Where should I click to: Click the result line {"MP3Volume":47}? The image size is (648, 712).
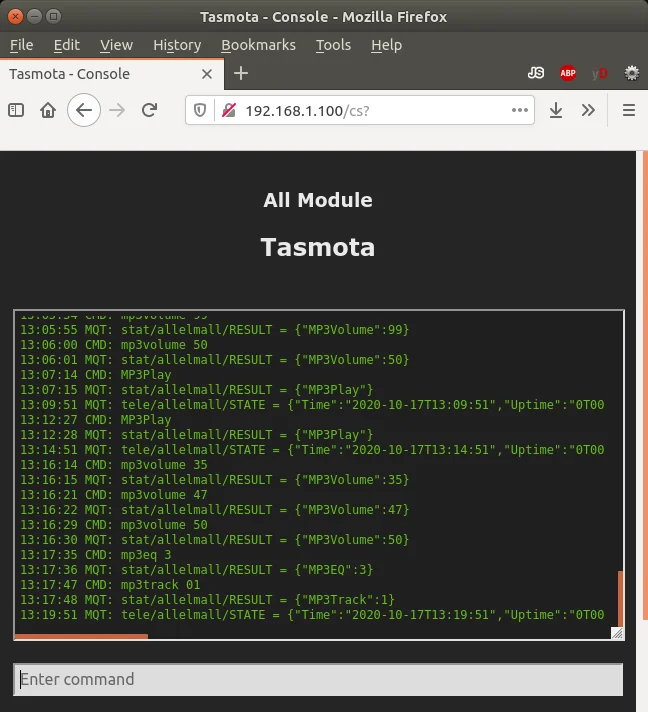click(x=215, y=509)
